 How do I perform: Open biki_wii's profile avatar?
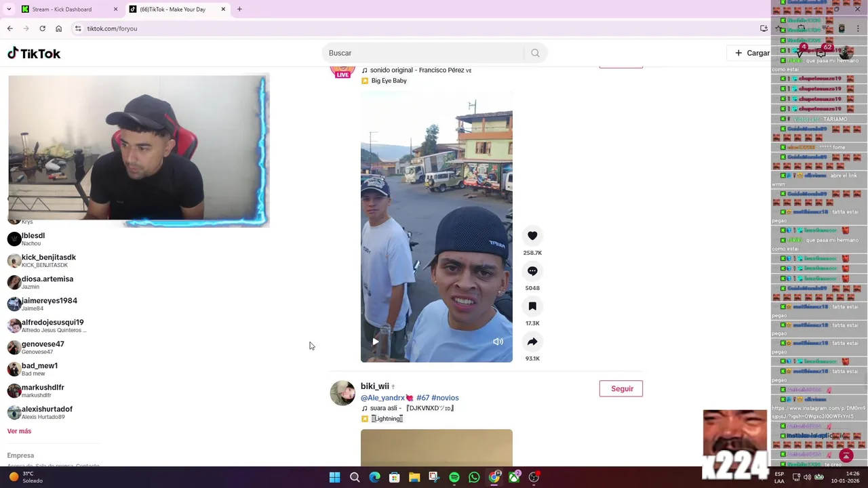342,393
